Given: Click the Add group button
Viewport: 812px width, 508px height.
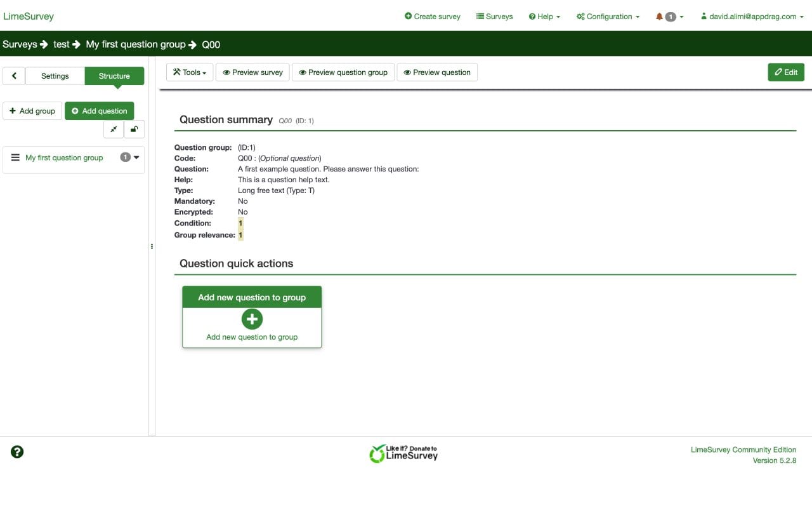Looking at the screenshot, I should (32, 110).
